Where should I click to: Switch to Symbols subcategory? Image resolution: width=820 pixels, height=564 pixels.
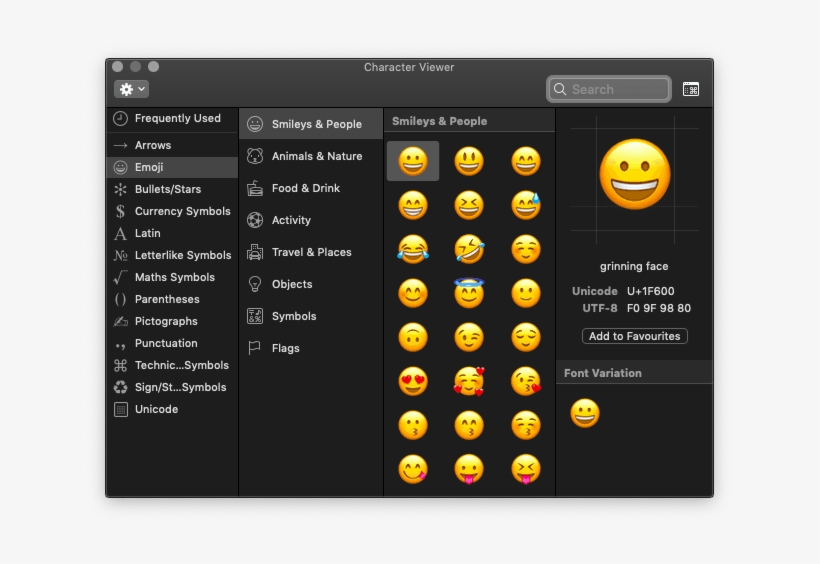(311, 315)
